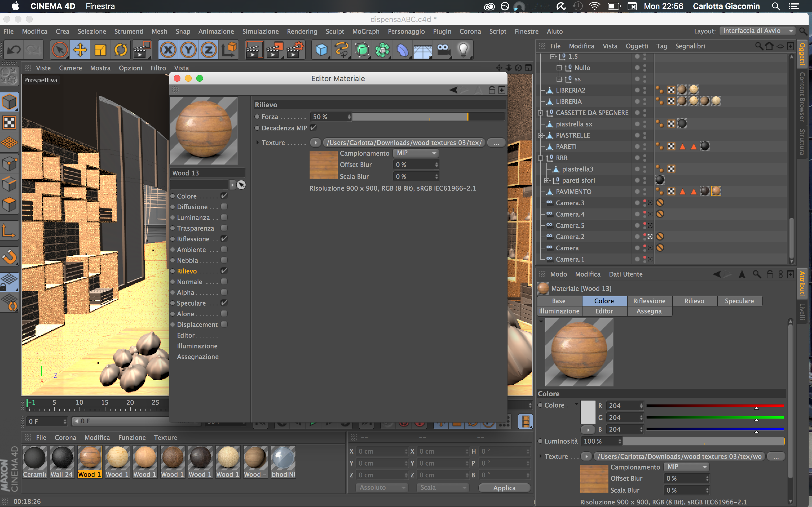The image size is (812, 507).
Task: Click the Undo arrow icon
Action: click(14, 50)
